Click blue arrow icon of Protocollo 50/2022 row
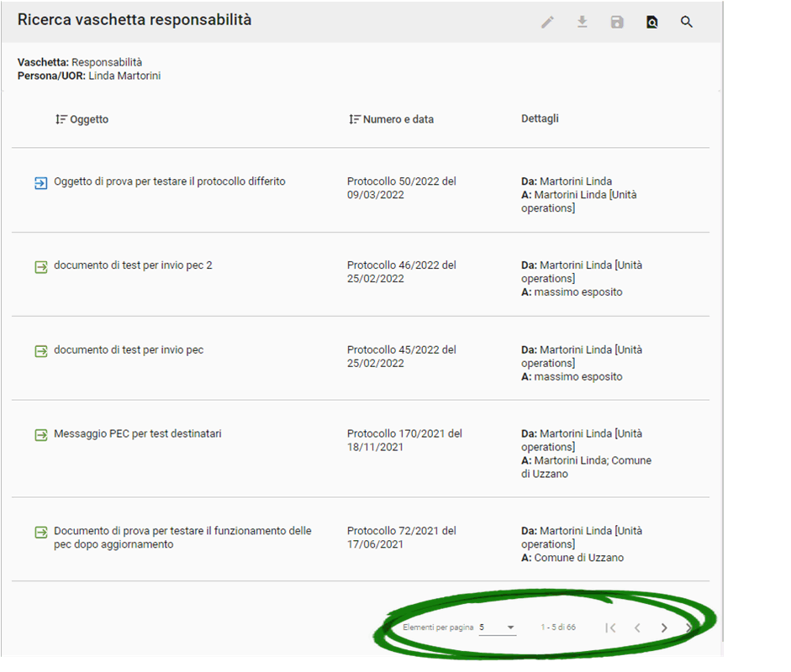Screen dimensions: 791x672 (x=40, y=182)
